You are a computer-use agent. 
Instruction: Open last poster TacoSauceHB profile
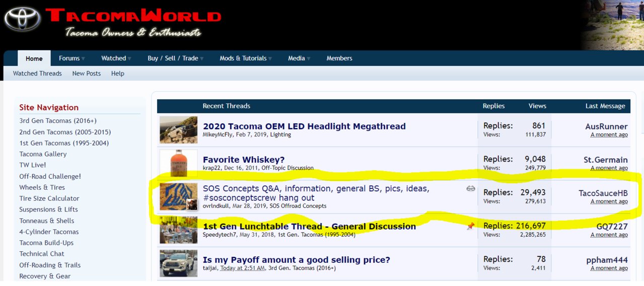(603, 193)
